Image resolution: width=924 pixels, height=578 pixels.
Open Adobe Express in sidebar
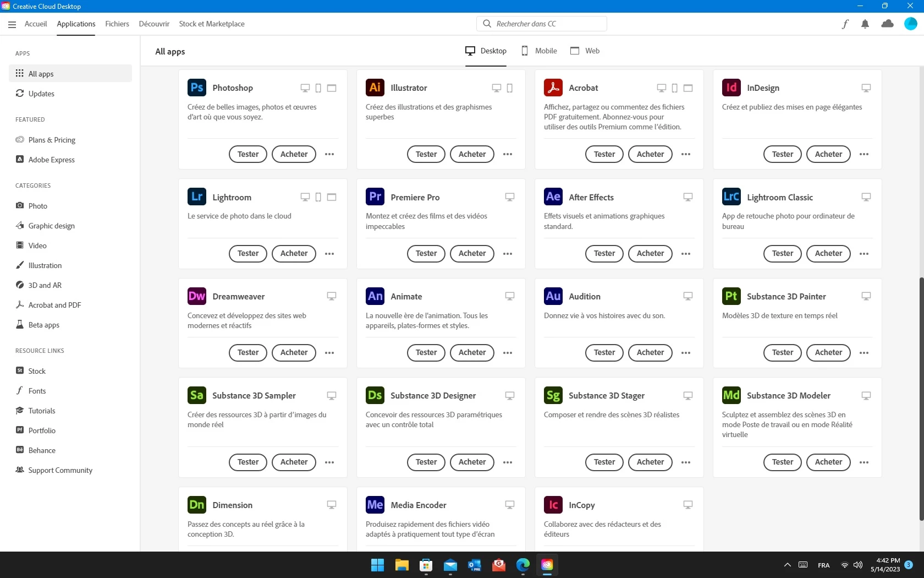pyautogui.click(x=70, y=160)
